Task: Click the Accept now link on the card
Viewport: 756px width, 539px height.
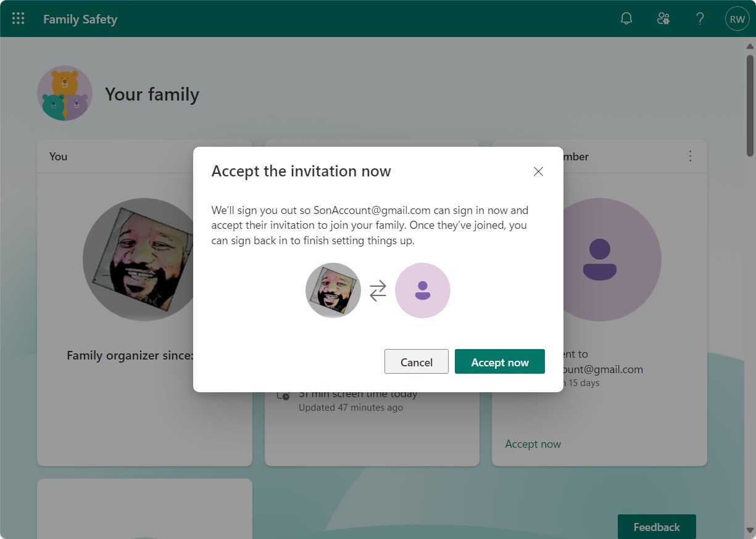Action: coord(533,443)
